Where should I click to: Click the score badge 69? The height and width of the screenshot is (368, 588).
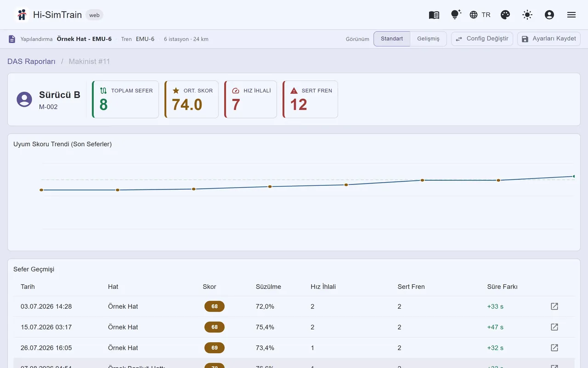pyautogui.click(x=215, y=348)
